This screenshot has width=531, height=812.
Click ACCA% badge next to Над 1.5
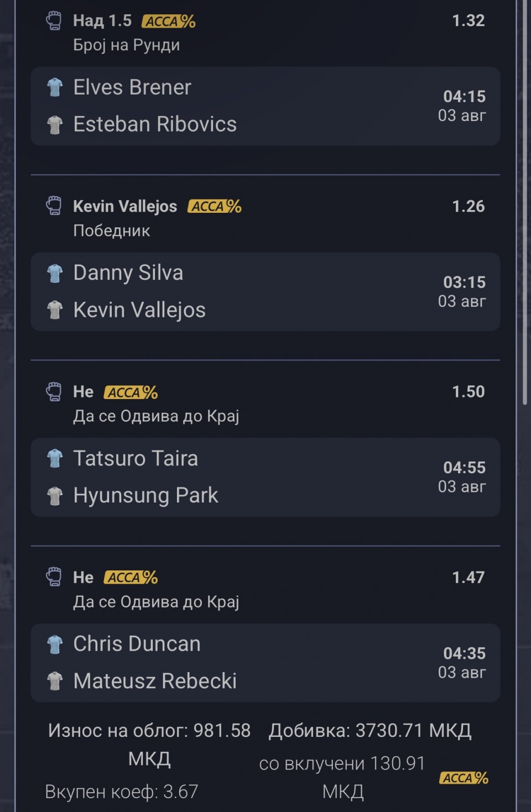click(x=169, y=22)
